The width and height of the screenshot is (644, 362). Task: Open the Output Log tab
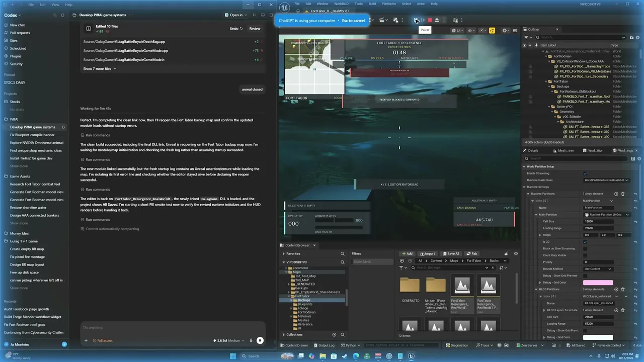pyautogui.click(x=324, y=345)
